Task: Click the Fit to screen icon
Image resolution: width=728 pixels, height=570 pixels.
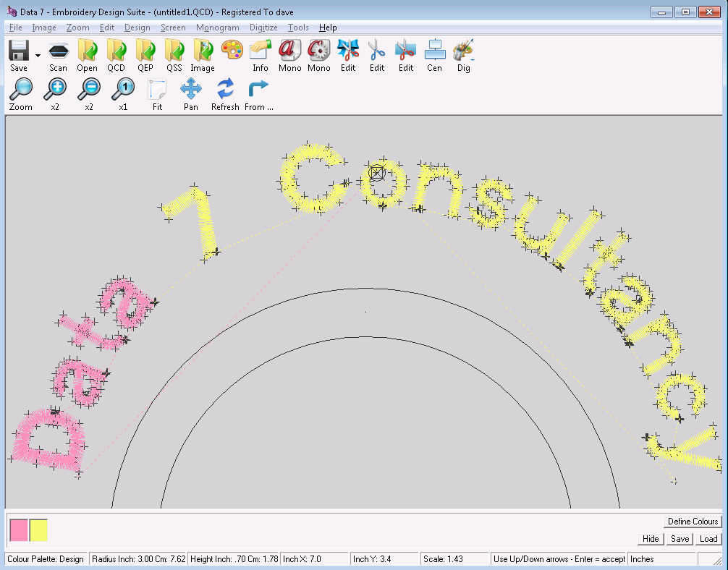Action: pos(157,89)
